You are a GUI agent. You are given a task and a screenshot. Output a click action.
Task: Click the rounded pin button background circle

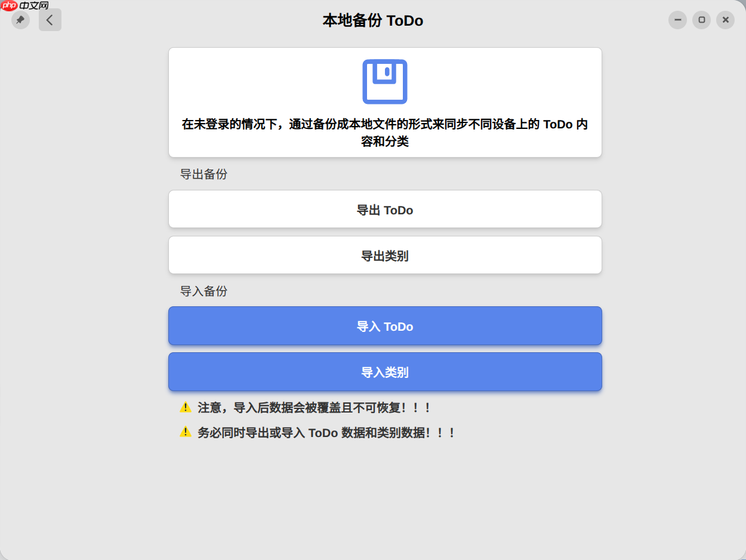[x=20, y=20]
